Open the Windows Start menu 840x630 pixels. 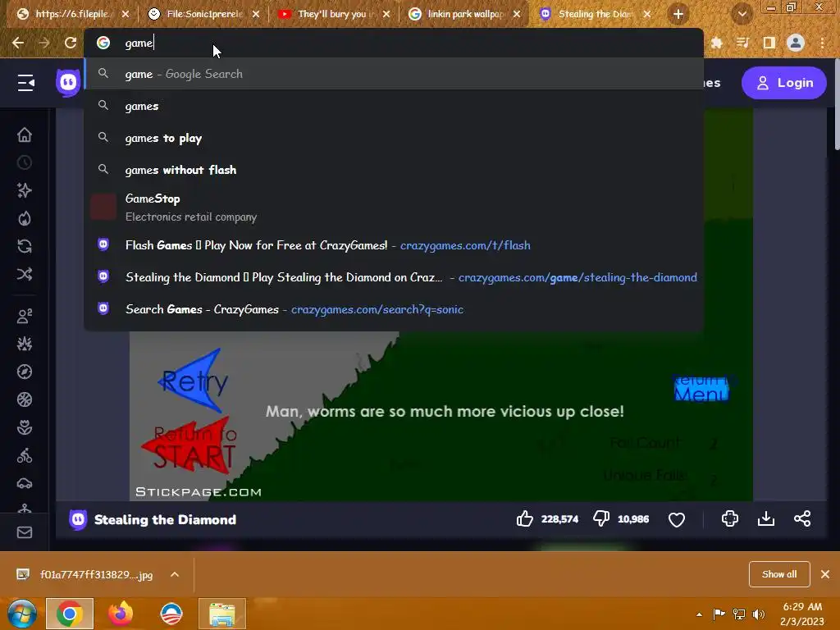[21, 614]
